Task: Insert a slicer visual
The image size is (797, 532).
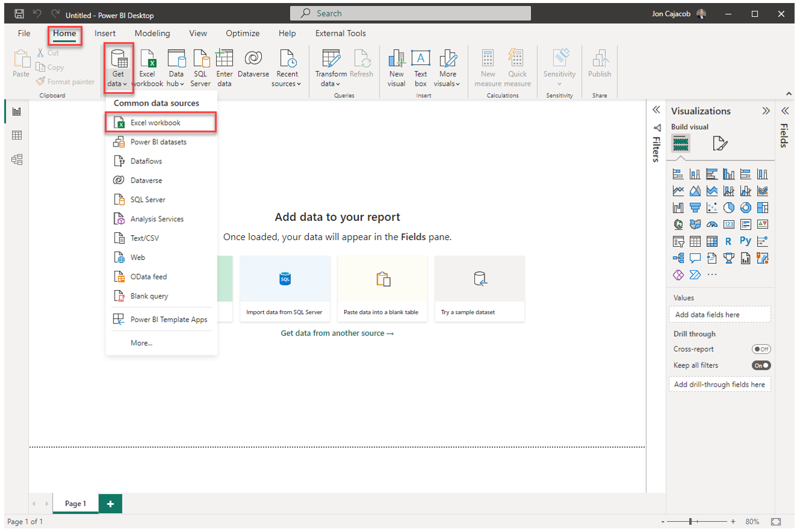Action: coord(678,241)
